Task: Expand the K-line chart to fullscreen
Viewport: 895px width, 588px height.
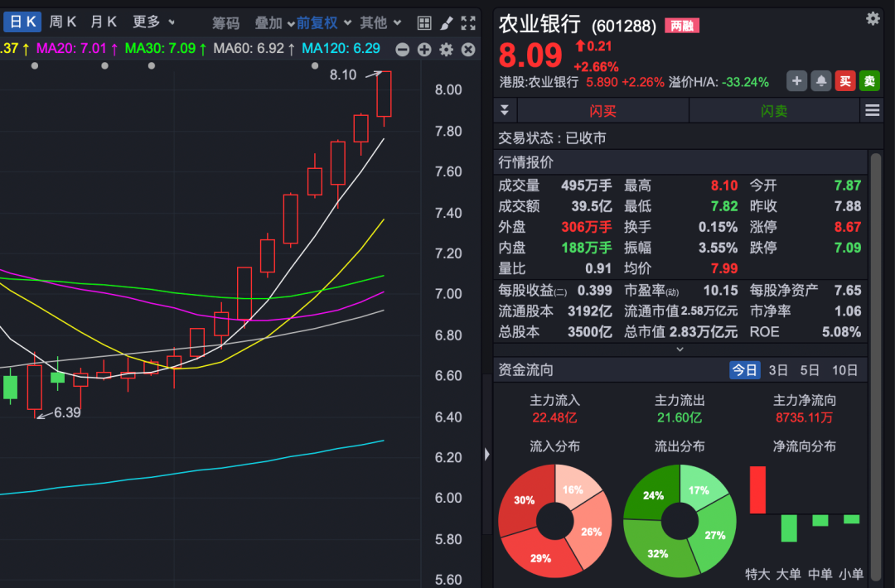Action: 468,23
